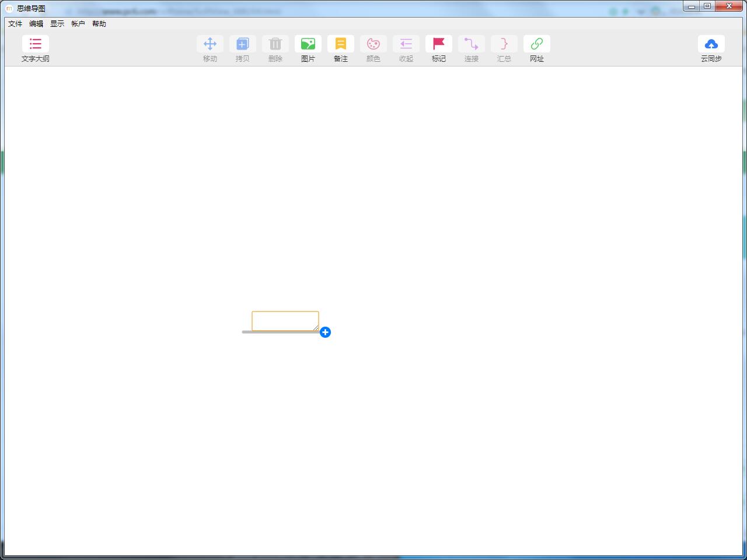747x560 pixels.
Task: Click the 拷贝 (copy) toolbar icon
Action: pos(243,44)
